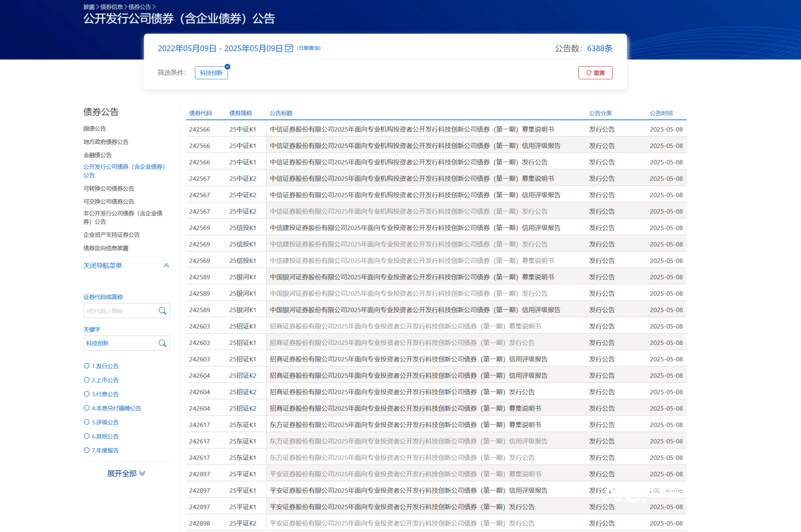Sort the list by 公告时间 column

(660, 113)
